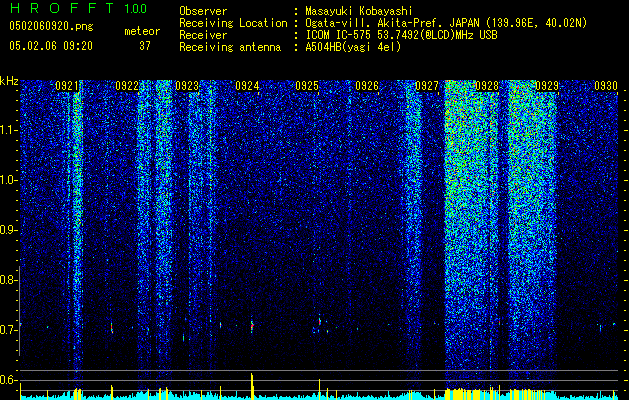Click the 0.7 kHz axis label
This screenshot has height=400, width=629.
coord(9,330)
